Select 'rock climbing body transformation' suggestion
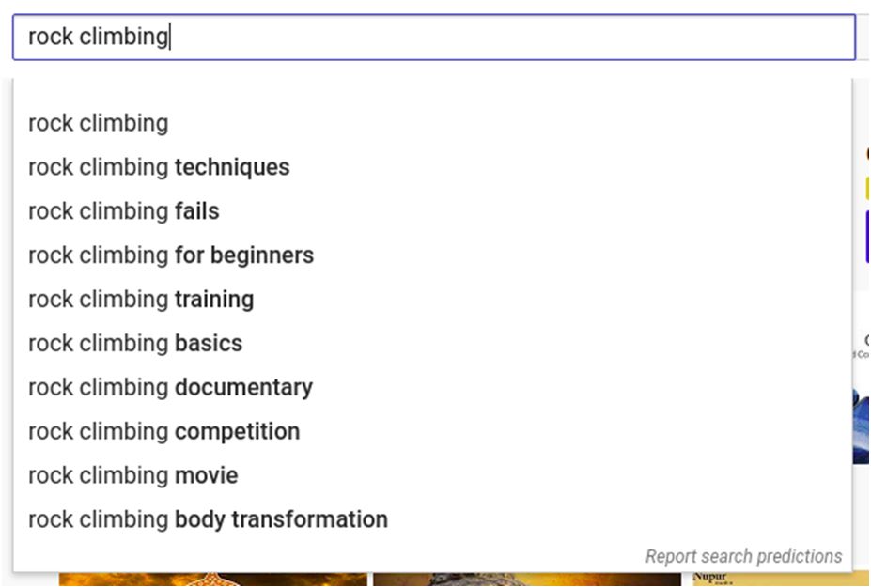871x588 pixels. tap(208, 519)
